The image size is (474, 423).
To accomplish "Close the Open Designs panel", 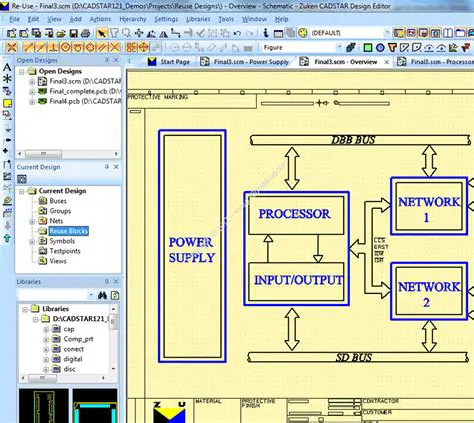I will [x=116, y=60].
